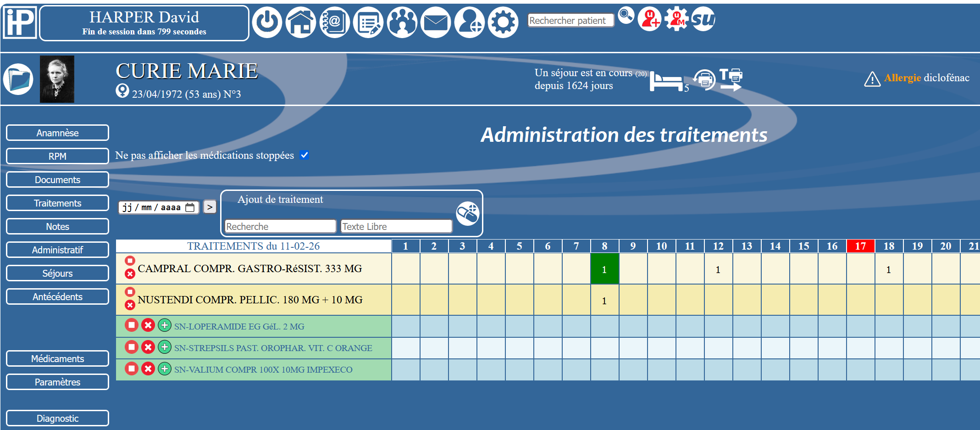The width and height of the screenshot is (980, 430).
Task: Uncheck hide stopped medications checkbox
Action: pos(305,155)
